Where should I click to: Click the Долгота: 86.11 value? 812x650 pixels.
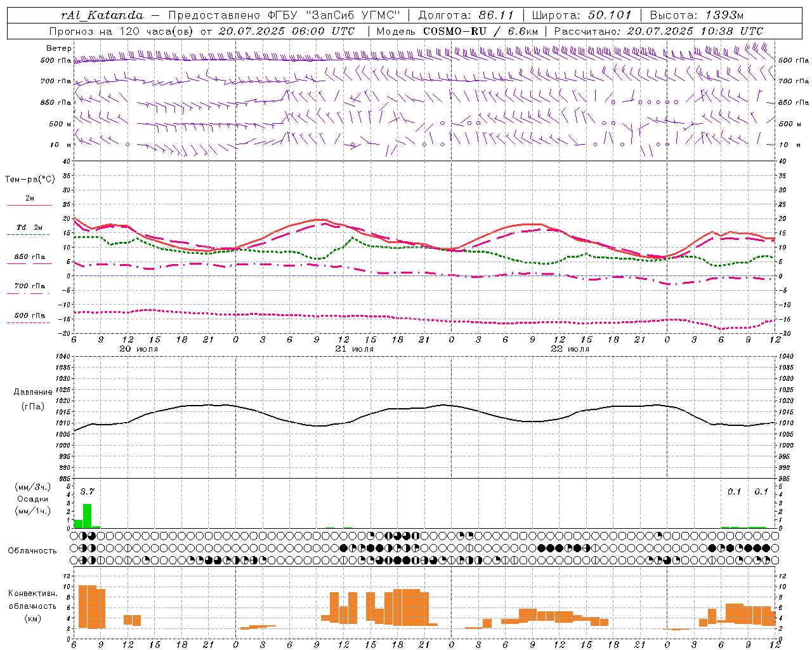click(466, 15)
